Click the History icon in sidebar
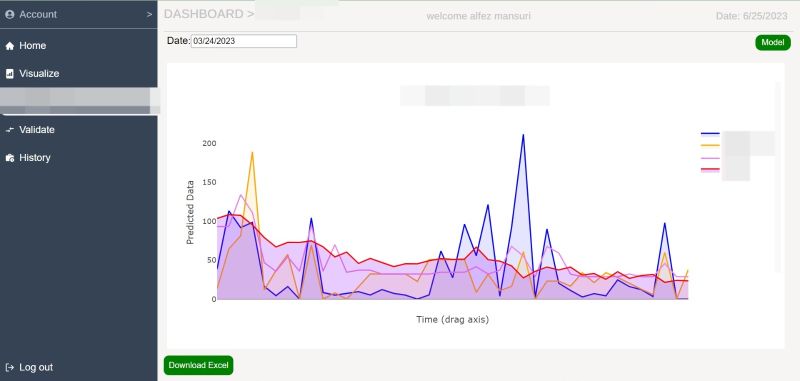This screenshot has height=381, width=800. point(9,158)
